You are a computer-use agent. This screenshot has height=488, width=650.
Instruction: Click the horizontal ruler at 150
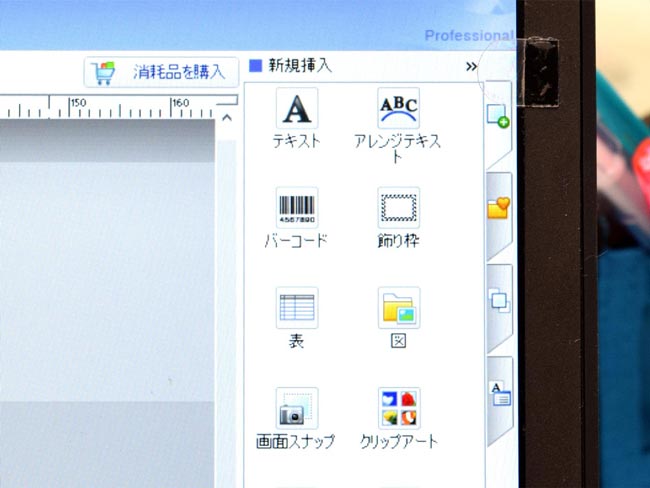pos(78,103)
